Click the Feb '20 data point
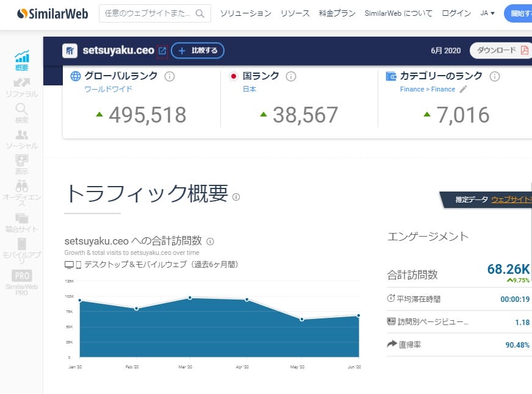This screenshot has width=532, height=394. [x=137, y=309]
